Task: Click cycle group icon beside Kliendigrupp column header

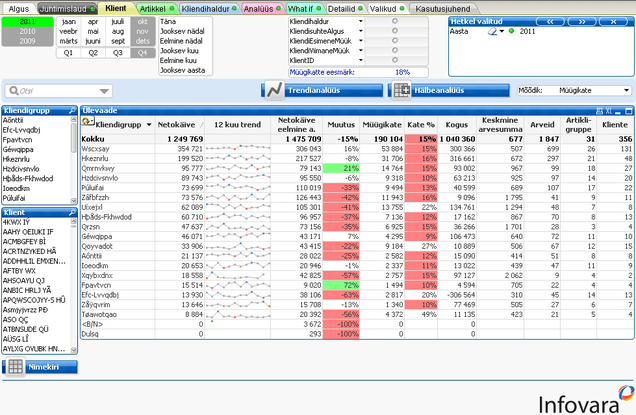Action: click(x=90, y=123)
